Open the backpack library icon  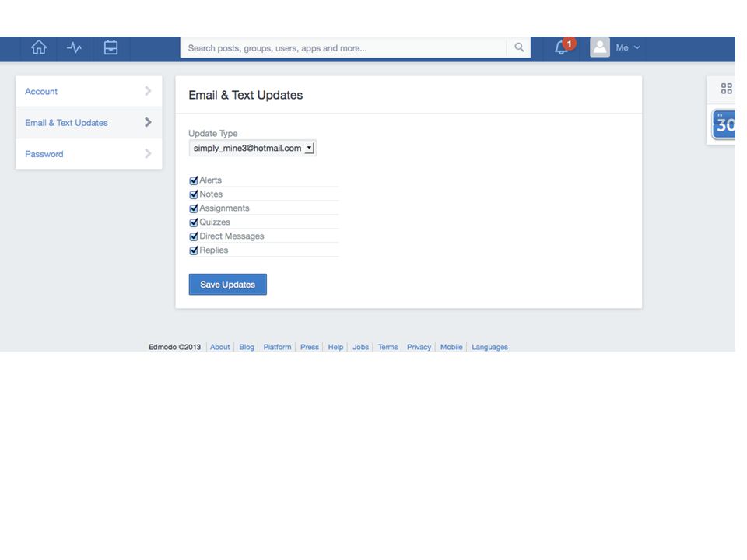click(x=110, y=47)
